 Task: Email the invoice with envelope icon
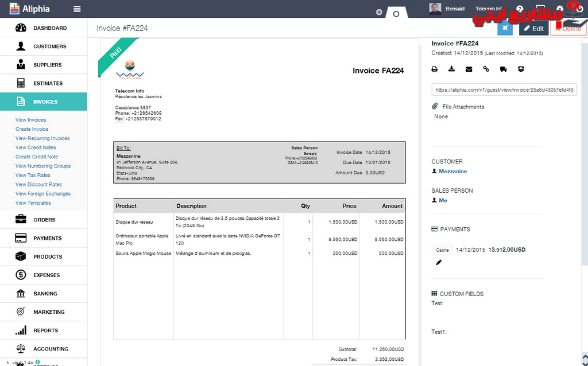469,69
